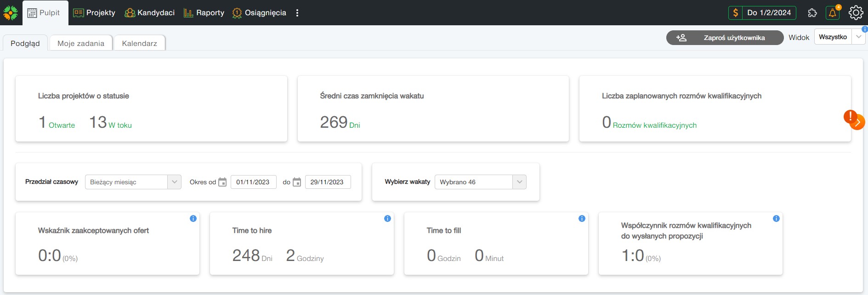The width and height of the screenshot is (868, 295).
Task: Click the Rozmów kwalifikacyjnych link
Action: 654,125
